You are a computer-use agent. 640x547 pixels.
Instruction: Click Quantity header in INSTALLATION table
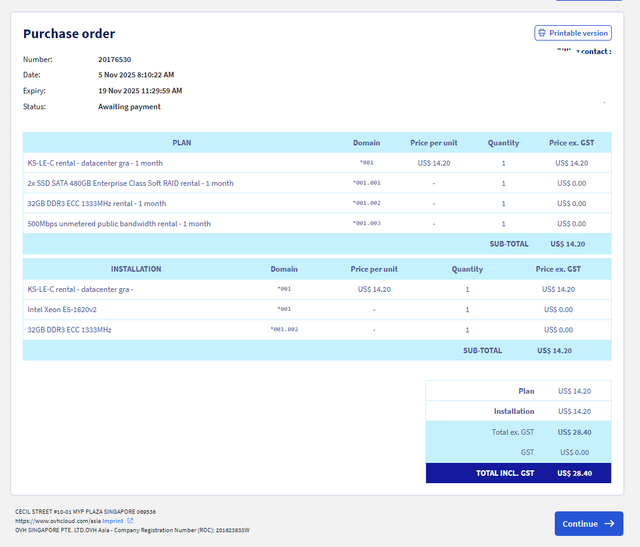click(x=467, y=269)
